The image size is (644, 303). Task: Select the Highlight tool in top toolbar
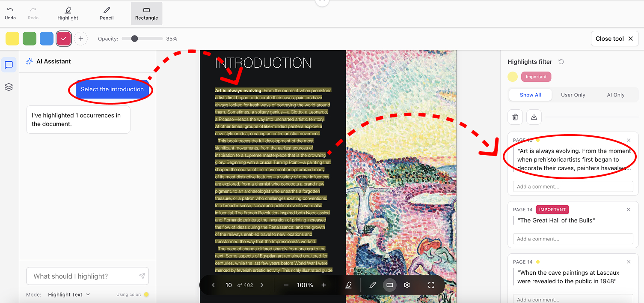tap(68, 13)
